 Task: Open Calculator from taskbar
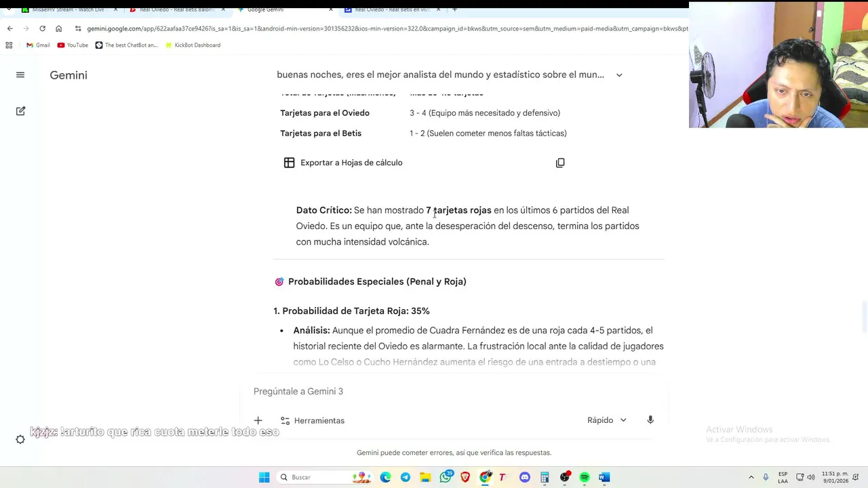coord(545,477)
